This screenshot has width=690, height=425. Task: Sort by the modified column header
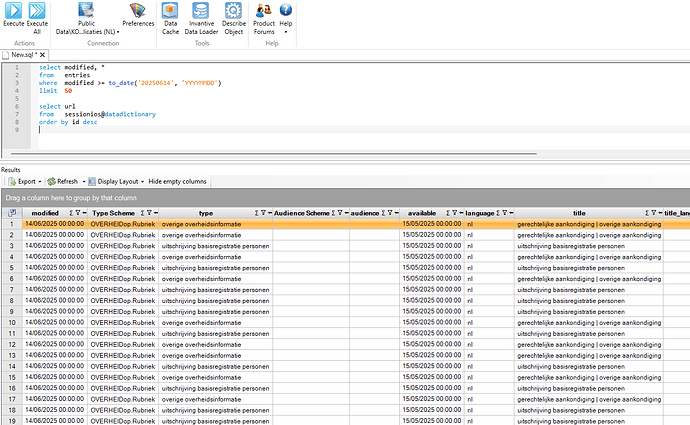(x=45, y=213)
